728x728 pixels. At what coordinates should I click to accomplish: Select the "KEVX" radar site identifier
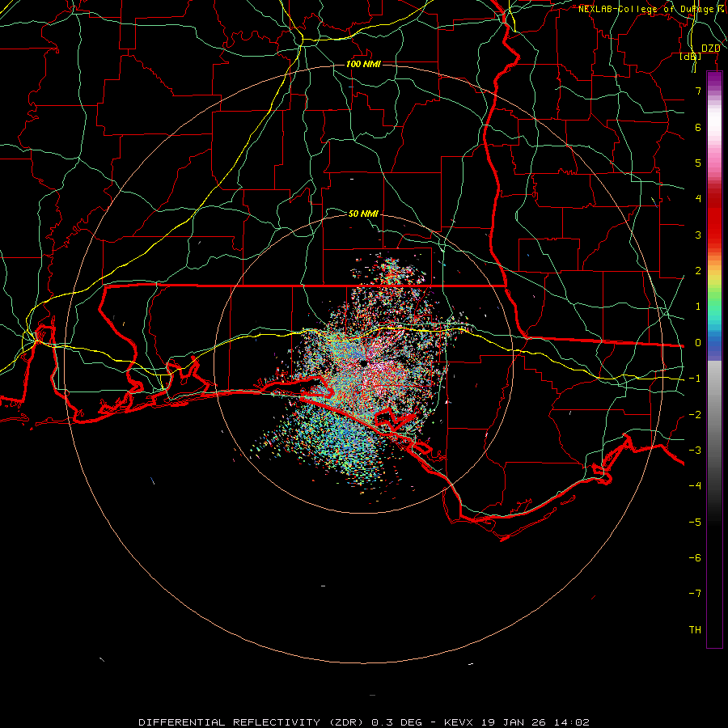(459, 722)
